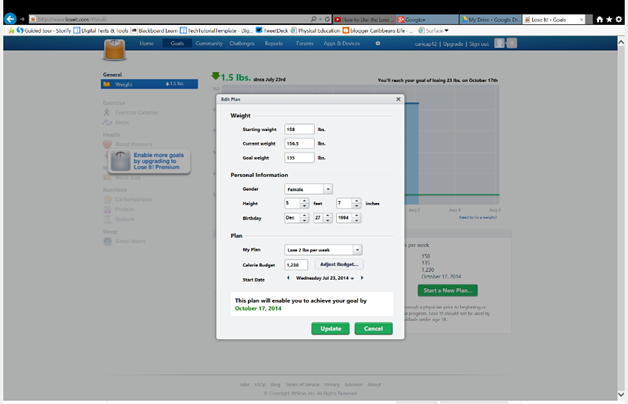The image size is (628, 404).
Task: Click the Upgrade link
Action: [x=453, y=44]
